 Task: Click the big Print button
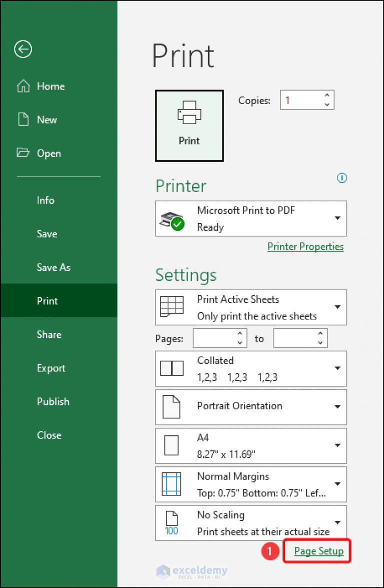tap(189, 126)
